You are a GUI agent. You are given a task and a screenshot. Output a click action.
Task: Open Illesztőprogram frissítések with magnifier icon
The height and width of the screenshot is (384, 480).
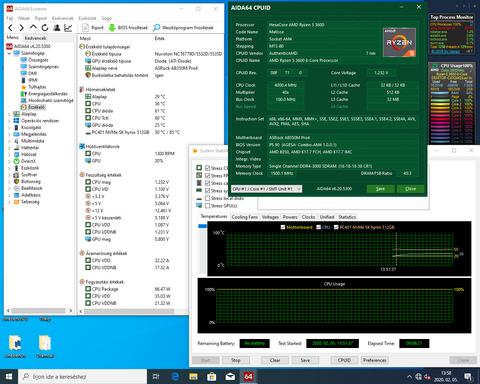[x=183, y=28]
